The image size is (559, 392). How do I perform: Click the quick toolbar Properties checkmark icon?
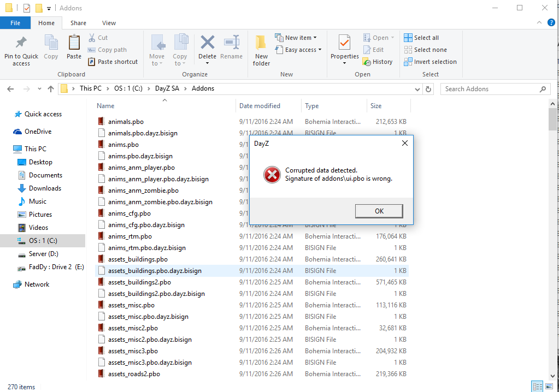click(x=27, y=8)
